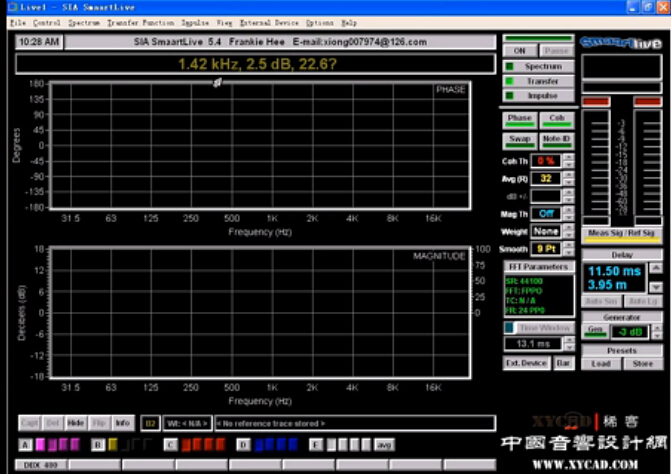Click the DEIX 400 device button
Viewport: 671px width, 474px height.
tap(41, 465)
